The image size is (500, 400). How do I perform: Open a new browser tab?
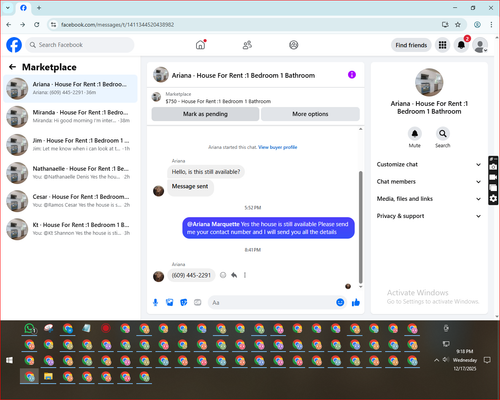pyautogui.click(x=39, y=8)
